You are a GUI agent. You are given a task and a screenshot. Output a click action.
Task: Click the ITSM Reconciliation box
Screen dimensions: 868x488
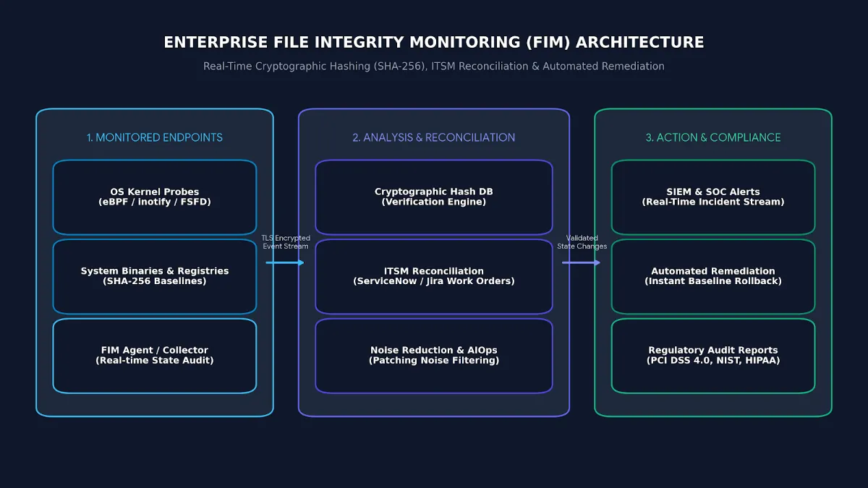tap(434, 276)
